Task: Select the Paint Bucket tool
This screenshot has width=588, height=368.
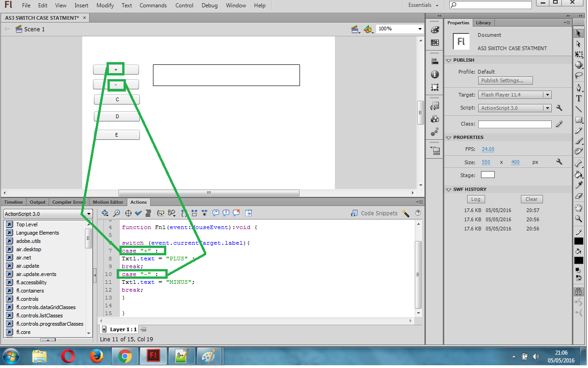Action: click(579, 174)
